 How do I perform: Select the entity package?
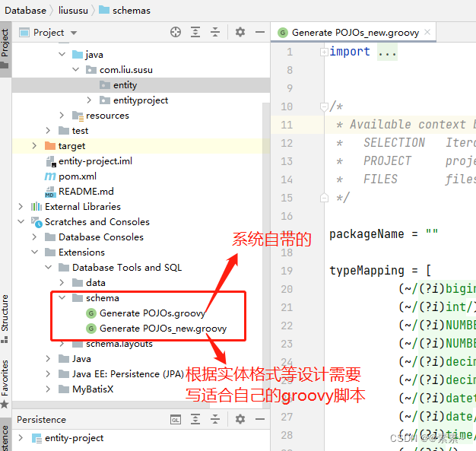(x=125, y=85)
